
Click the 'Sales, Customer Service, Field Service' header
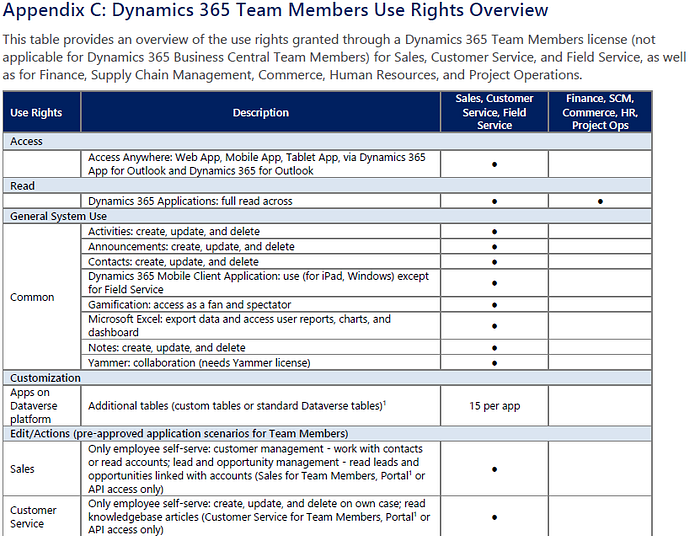(x=494, y=112)
